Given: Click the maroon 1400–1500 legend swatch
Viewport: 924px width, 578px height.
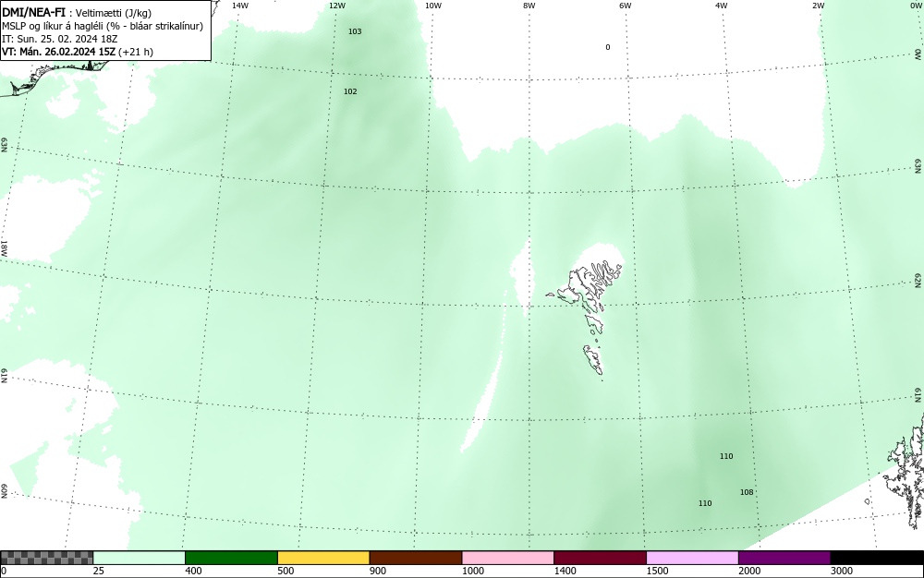Looking at the screenshot, I should pos(600,558).
